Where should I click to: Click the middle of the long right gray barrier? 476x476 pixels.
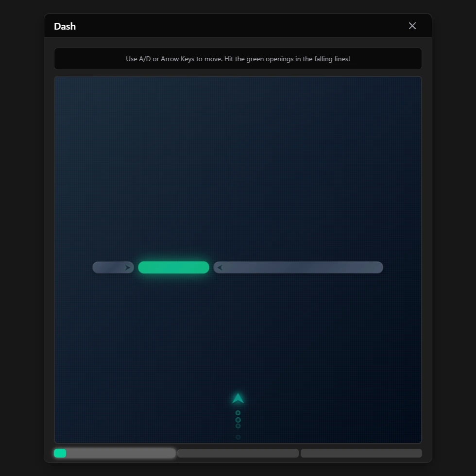298,268
